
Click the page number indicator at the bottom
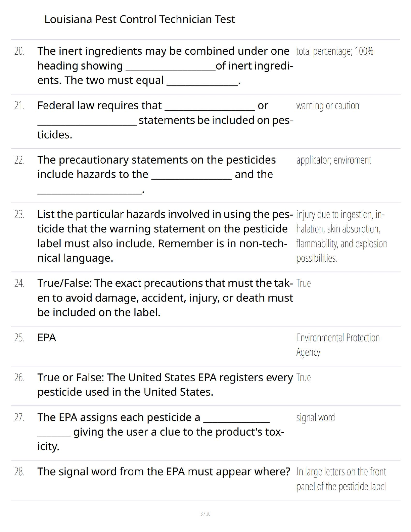point(205,514)
